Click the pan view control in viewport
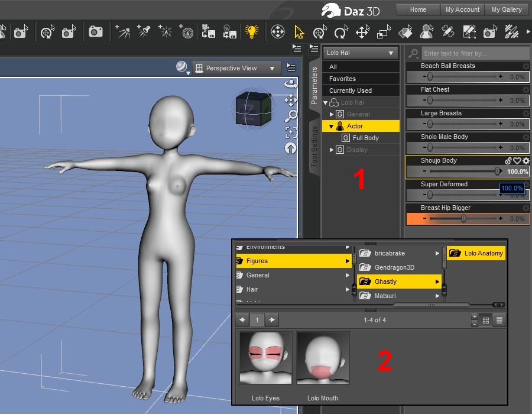This screenshot has width=532, height=414. 291,100
